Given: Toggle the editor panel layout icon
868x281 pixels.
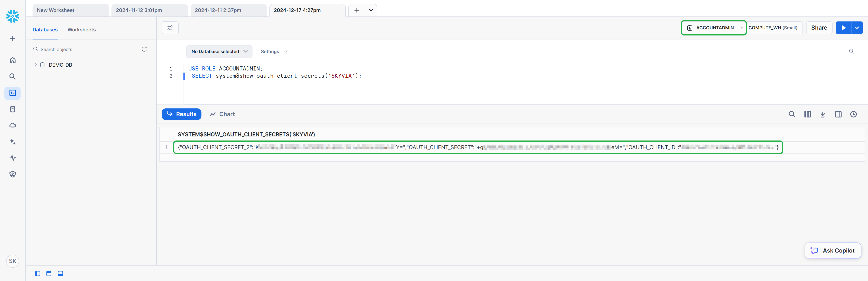Looking at the screenshot, I should point(49,273).
